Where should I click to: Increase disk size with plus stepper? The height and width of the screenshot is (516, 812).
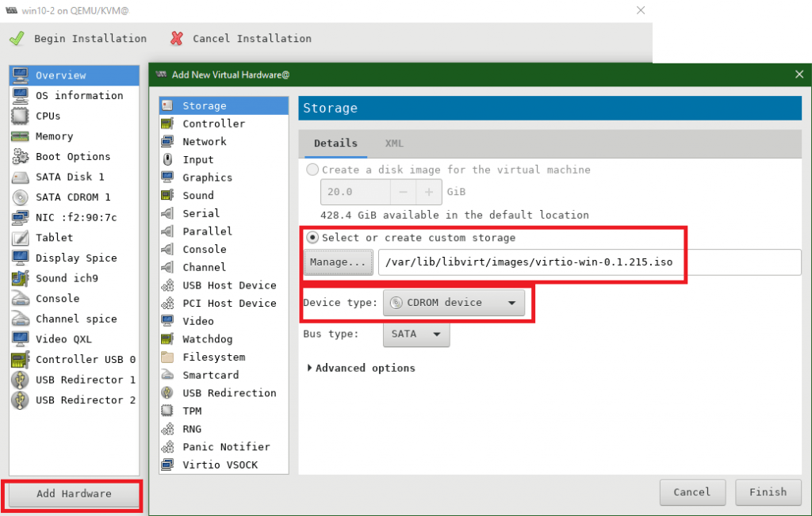click(x=429, y=192)
